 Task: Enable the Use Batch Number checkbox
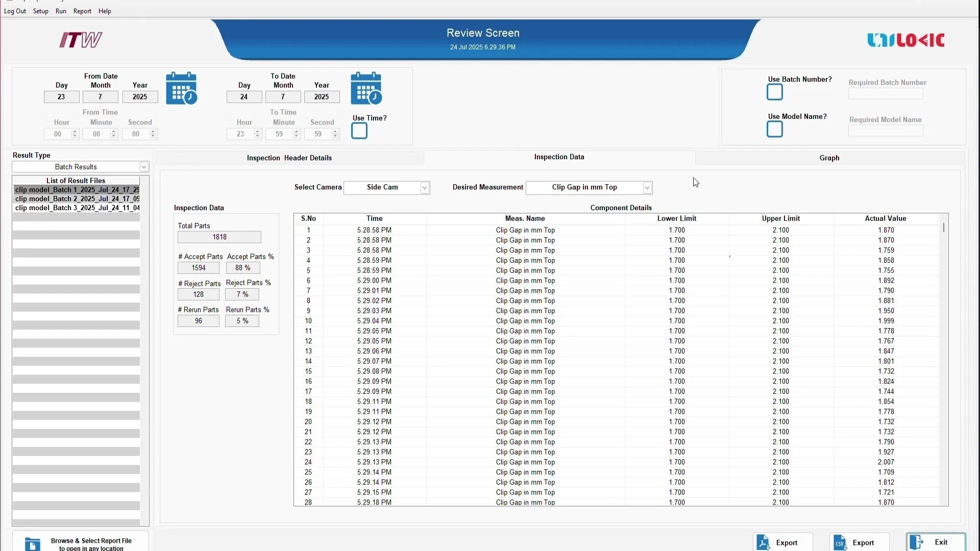774,92
